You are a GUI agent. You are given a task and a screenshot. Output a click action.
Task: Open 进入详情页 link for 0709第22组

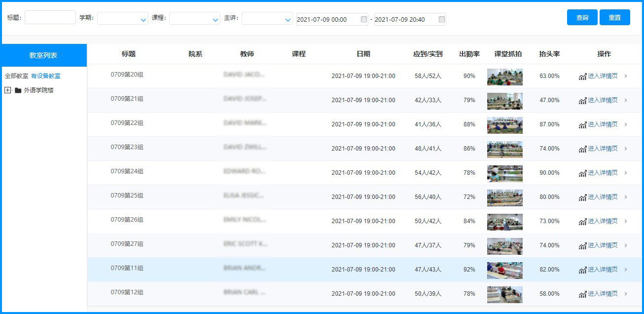pos(603,124)
